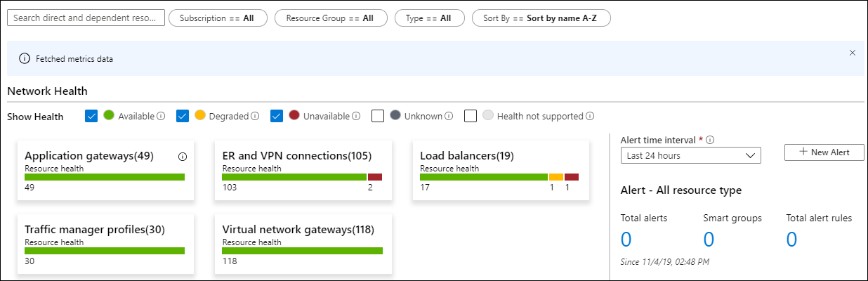868x281 pixels.
Task: Click the New Alert button
Action: (824, 152)
